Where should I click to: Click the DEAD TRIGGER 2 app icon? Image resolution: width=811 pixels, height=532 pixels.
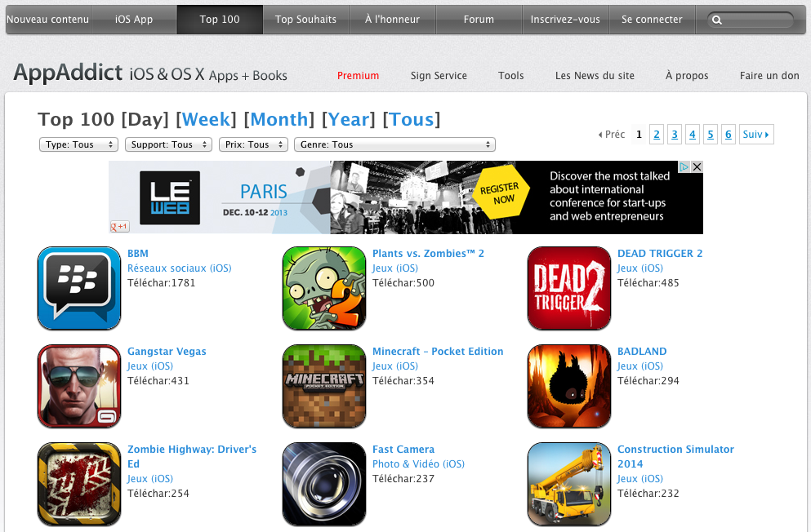point(569,288)
